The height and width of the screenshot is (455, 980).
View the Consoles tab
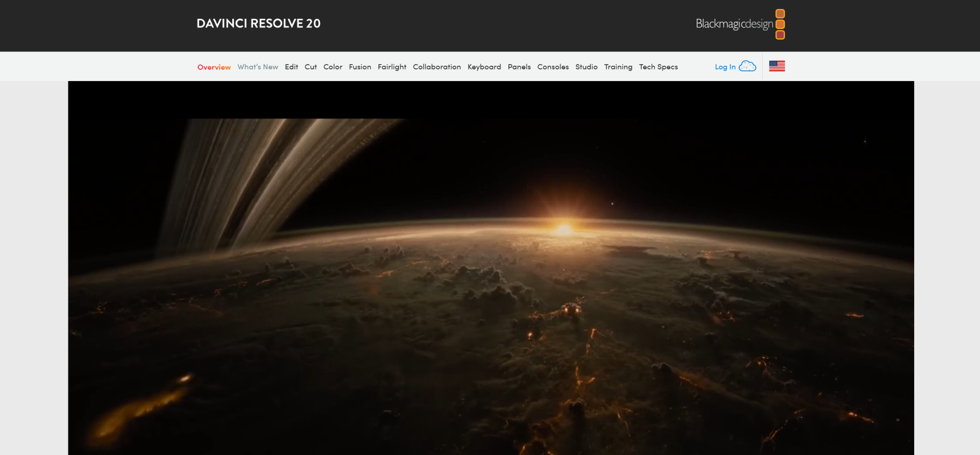tap(553, 67)
